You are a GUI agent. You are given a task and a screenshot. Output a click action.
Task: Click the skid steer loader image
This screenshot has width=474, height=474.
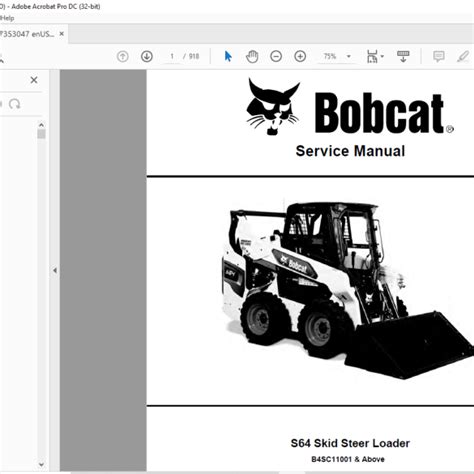tap(348, 290)
